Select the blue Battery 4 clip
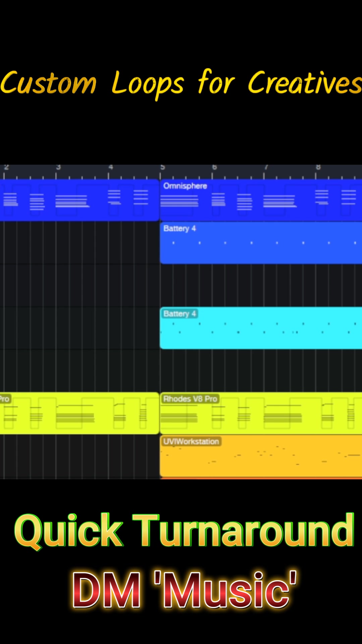The height and width of the screenshot is (644, 362). pyautogui.click(x=261, y=243)
